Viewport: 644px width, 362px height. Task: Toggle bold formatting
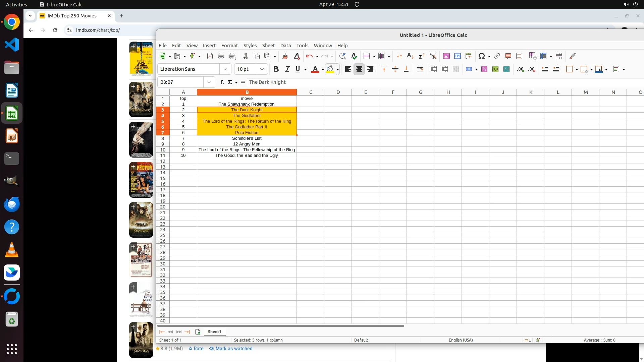(276, 69)
